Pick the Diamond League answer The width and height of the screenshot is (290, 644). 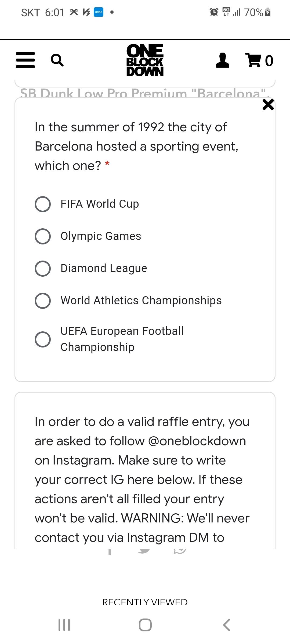point(43,269)
